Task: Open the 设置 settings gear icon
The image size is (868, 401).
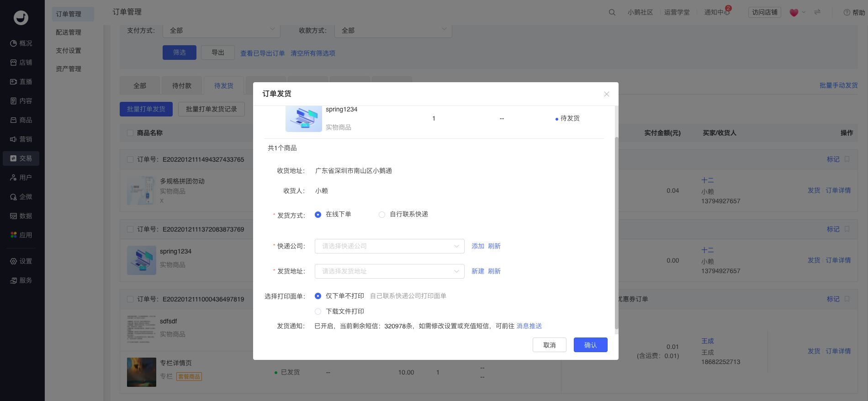Action: [14, 261]
